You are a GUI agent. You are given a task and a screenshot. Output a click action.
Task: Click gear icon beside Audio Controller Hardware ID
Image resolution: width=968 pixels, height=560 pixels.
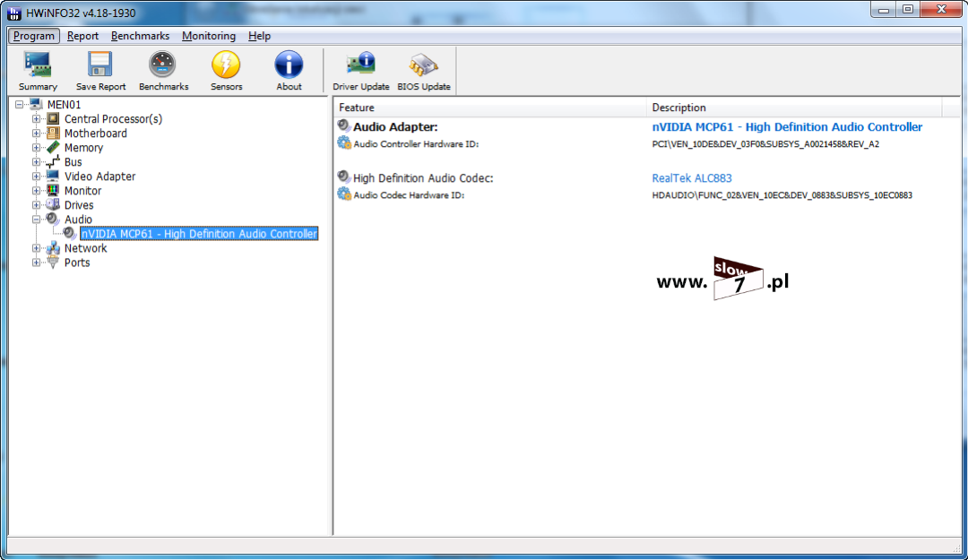click(344, 143)
